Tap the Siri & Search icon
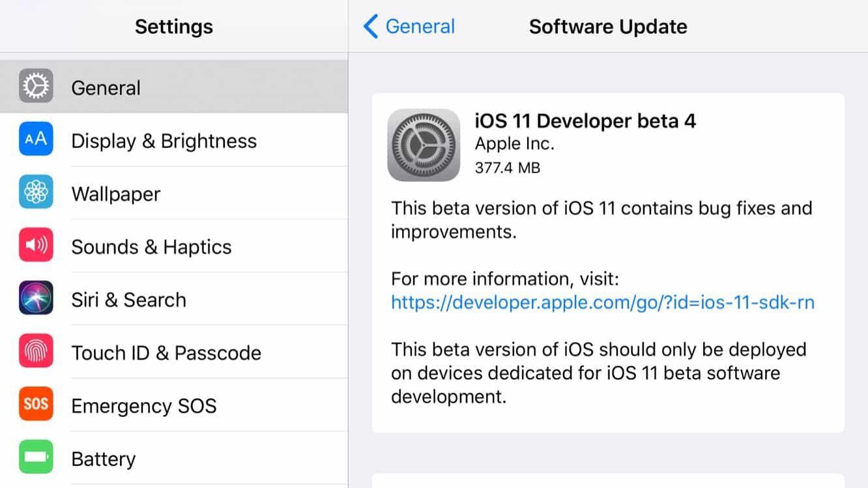This screenshot has width=868, height=488. pyautogui.click(x=36, y=299)
